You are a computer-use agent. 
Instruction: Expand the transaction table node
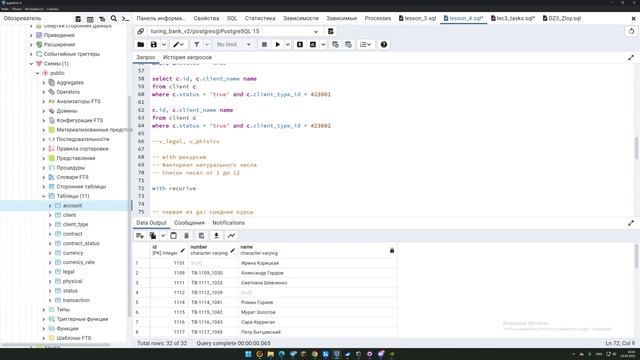[x=50, y=300]
